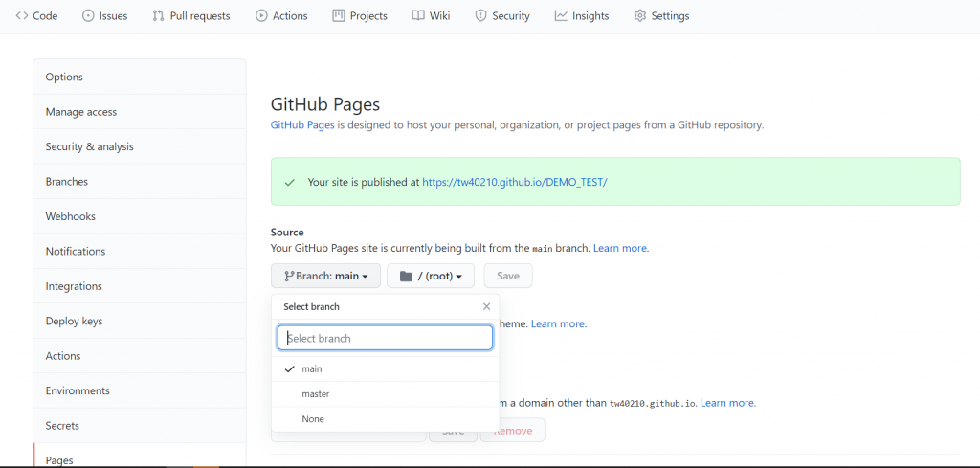
Task: Click the Code brackets icon
Action: coord(22,16)
